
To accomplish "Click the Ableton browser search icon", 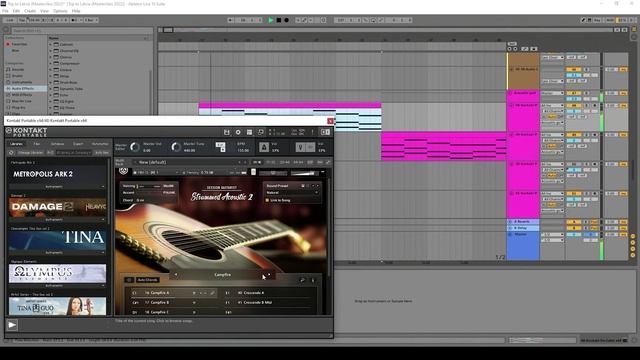I will 6,30.
